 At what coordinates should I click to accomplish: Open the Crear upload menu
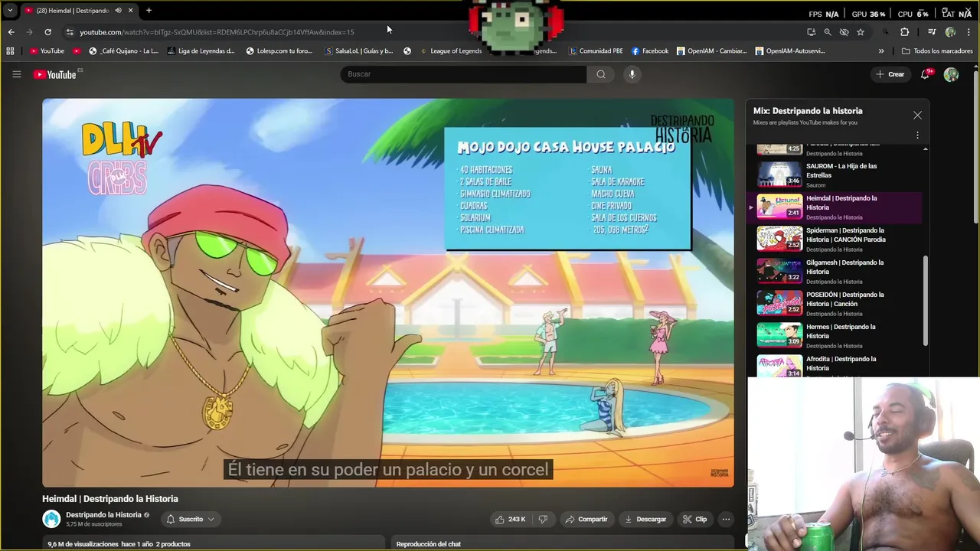pyautogui.click(x=890, y=74)
